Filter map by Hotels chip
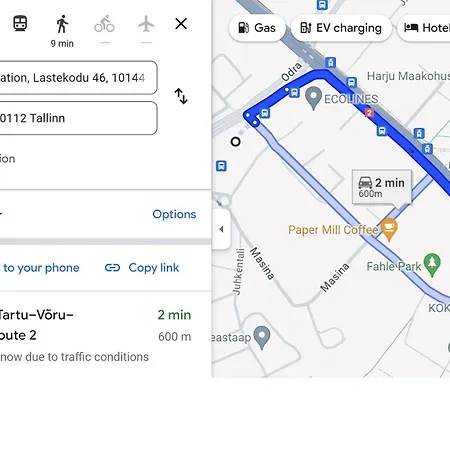 point(424,28)
